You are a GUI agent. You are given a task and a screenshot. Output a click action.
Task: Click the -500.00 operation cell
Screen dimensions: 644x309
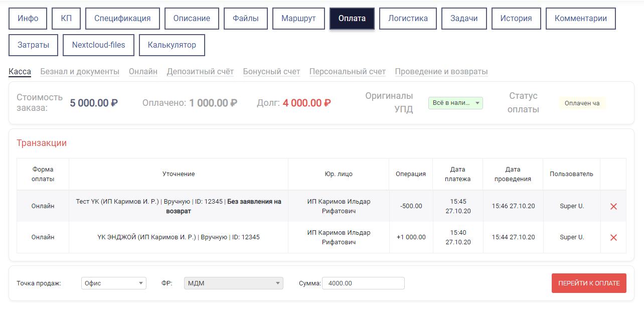(411, 206)
